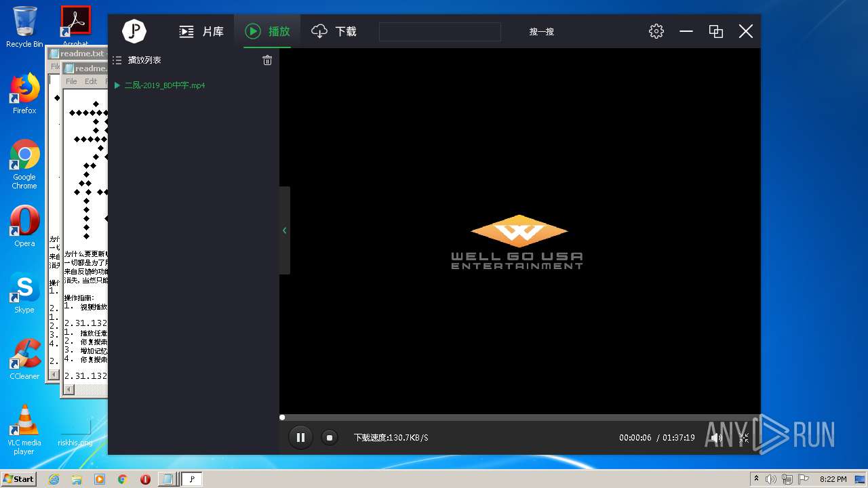
Task: Open Recycle Bin desktop icon
Action: (x=24, y=27)
